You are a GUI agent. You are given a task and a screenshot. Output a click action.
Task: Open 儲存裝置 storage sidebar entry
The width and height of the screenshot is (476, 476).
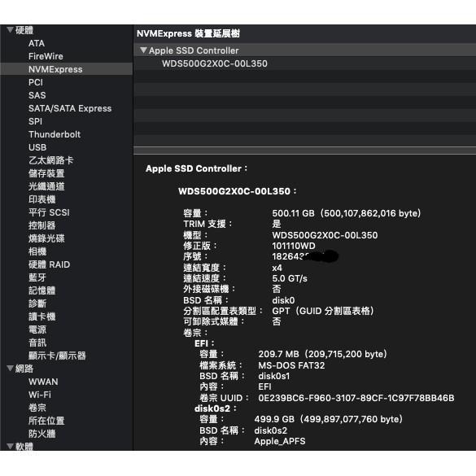point(46,173)
